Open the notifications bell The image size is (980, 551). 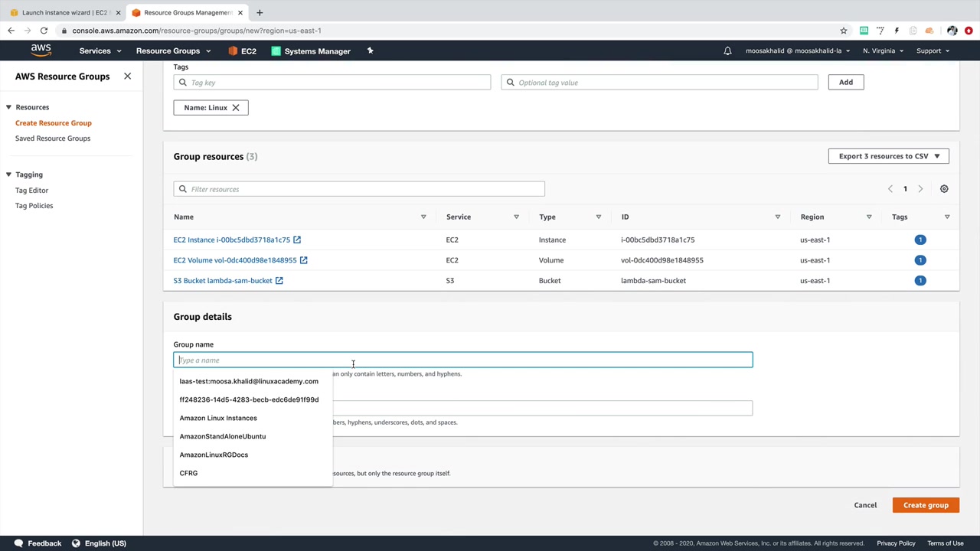click(727, 51)
